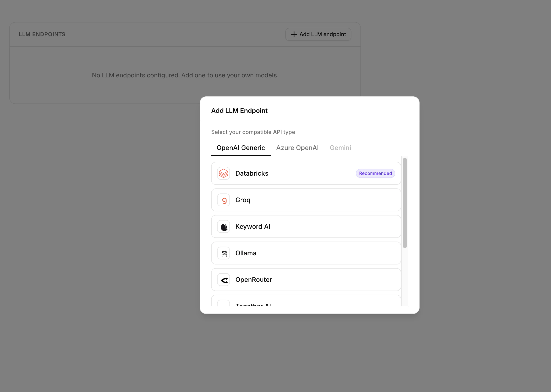Open the Gemini API type tab
Image resolution: width=551 pixels, height=392 pixels.
coord(340,148)
